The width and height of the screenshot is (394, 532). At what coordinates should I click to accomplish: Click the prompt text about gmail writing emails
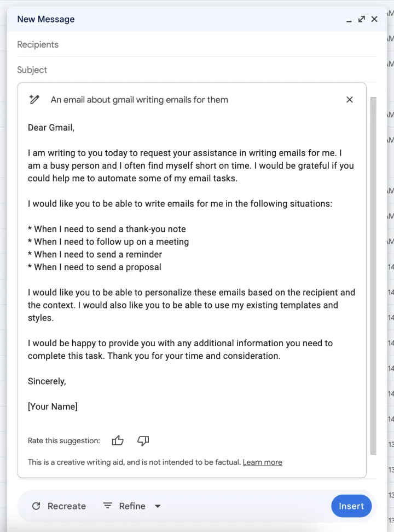point(140,100)
